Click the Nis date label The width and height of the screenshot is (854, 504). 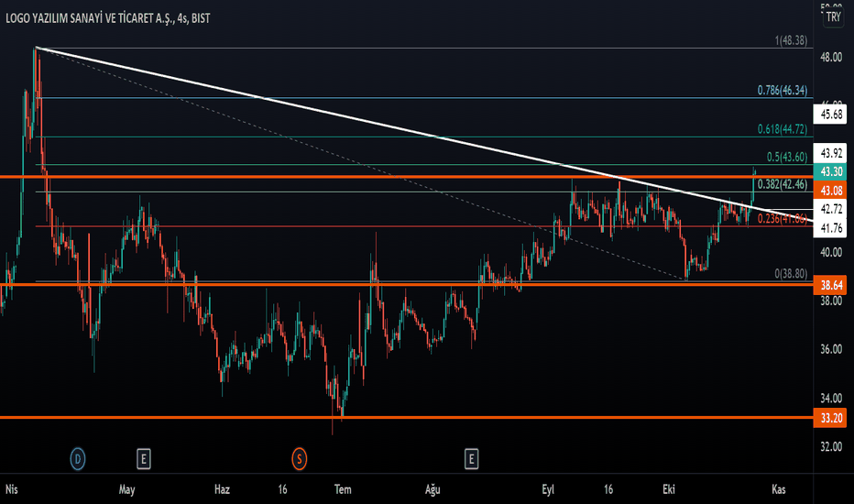tap(11, 489)
